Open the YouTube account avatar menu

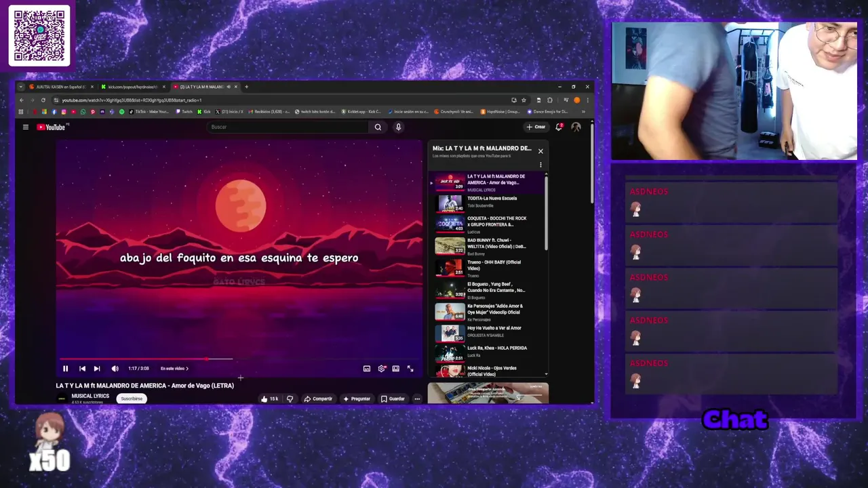576,127
